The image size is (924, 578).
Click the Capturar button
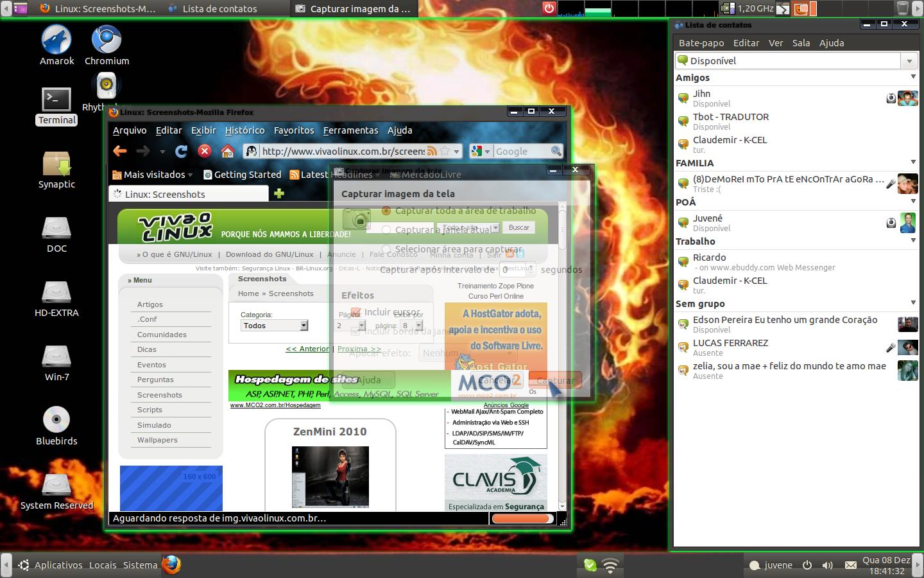click(x=555, y=380)
